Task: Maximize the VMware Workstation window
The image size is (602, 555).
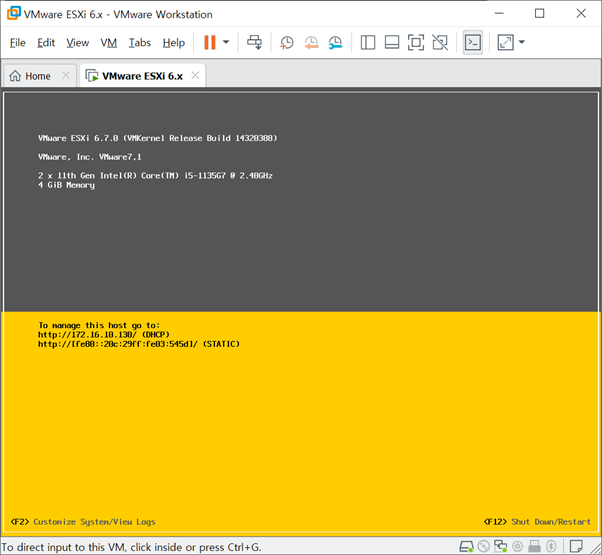Action: tap(539, 13)
